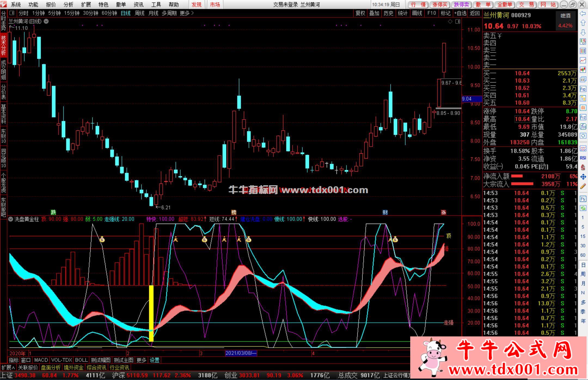Open the 发现 top tab
The image size is (588, 380).
click(x=196, y=5)
